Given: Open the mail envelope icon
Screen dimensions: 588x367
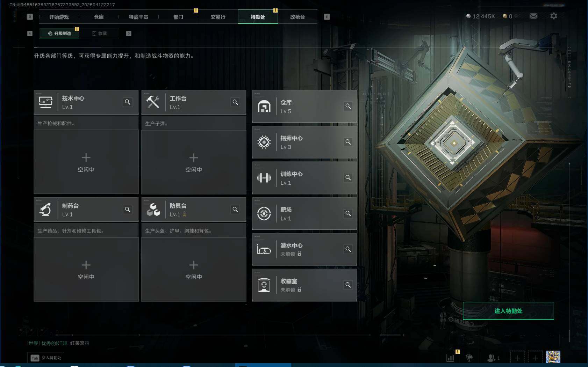Looking at the screenshot, I should [x=533, y=16].
